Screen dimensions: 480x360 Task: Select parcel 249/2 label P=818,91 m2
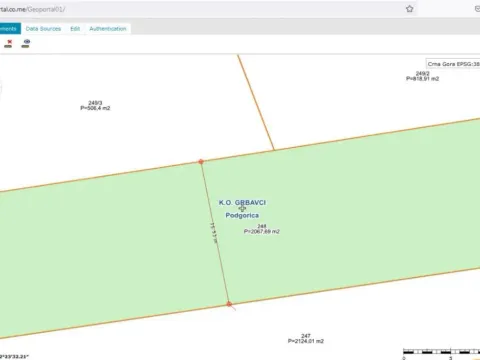(422, 79)
